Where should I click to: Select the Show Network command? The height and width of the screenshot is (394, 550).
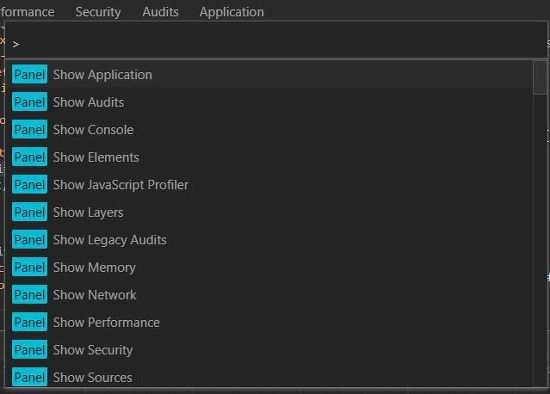click(x=269, y=295)
